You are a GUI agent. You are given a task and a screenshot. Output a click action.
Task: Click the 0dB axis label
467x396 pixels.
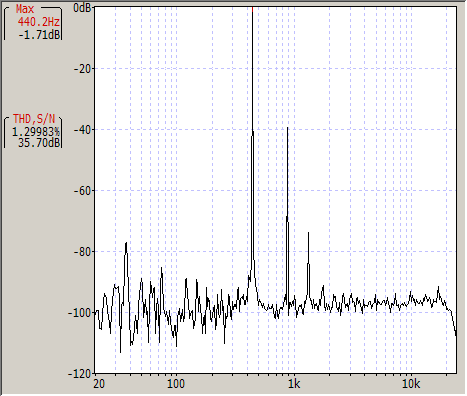82,7
